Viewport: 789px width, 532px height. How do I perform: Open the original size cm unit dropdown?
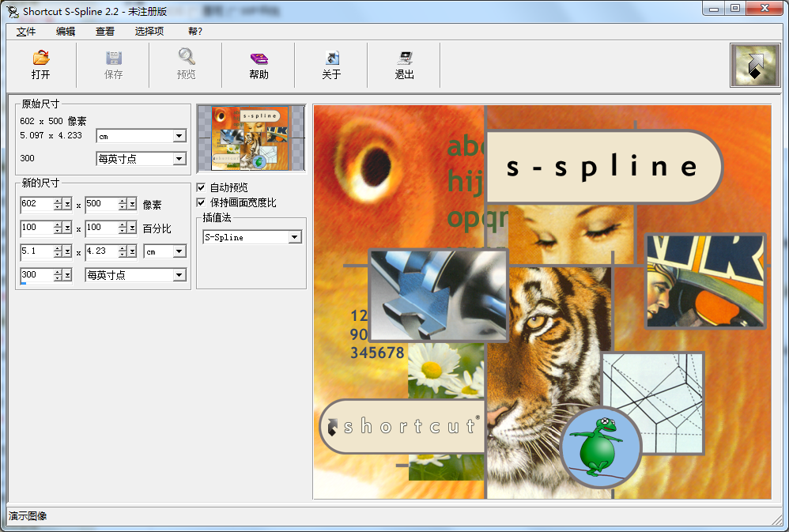click(x=179, y=136)
